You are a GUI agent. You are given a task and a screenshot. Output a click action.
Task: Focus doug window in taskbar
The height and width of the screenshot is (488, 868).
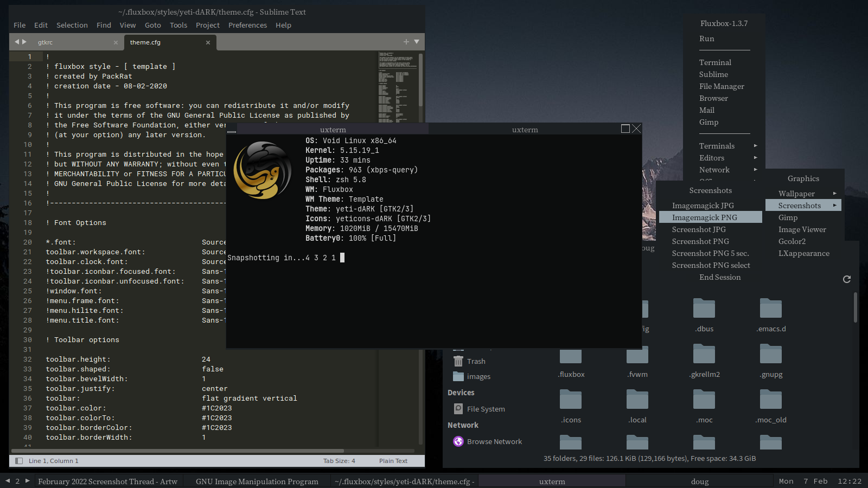click(x=700, y=481)
